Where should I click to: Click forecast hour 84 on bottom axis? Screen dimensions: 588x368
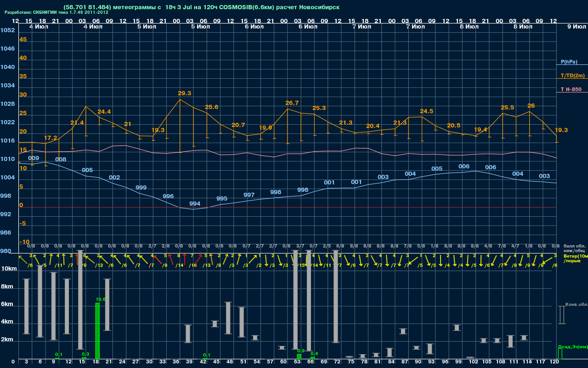pos(391,362)
